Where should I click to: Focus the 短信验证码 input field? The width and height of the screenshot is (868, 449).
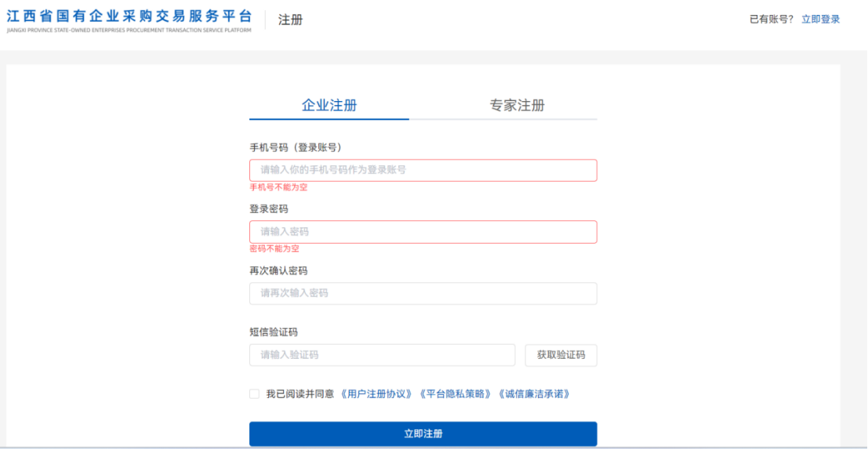tap(382, 355)
